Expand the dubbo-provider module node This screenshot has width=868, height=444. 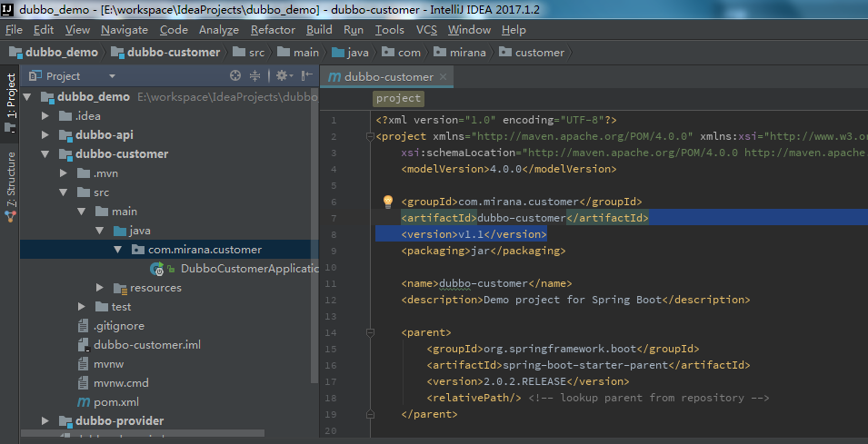(x=46, y=420)
